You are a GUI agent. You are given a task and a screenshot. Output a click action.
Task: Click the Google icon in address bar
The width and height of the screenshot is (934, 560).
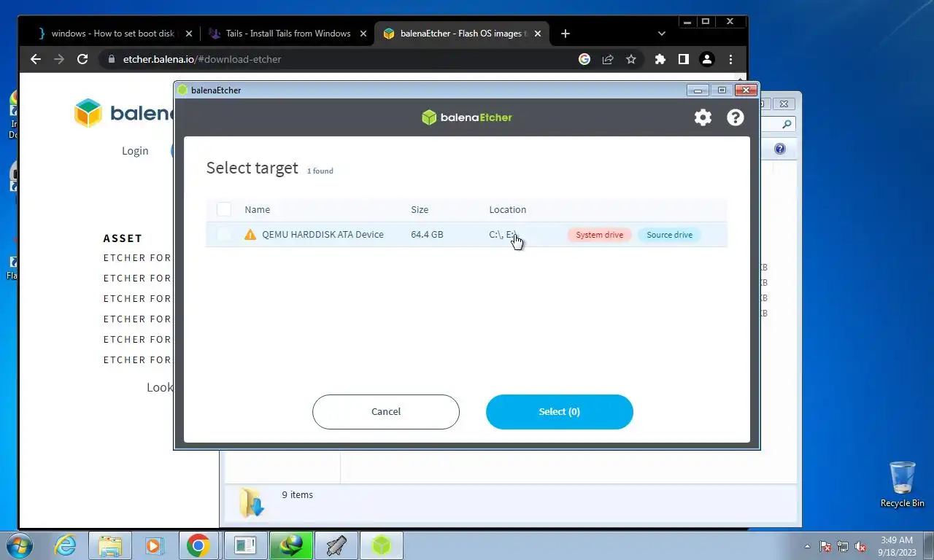click(584, 59)
